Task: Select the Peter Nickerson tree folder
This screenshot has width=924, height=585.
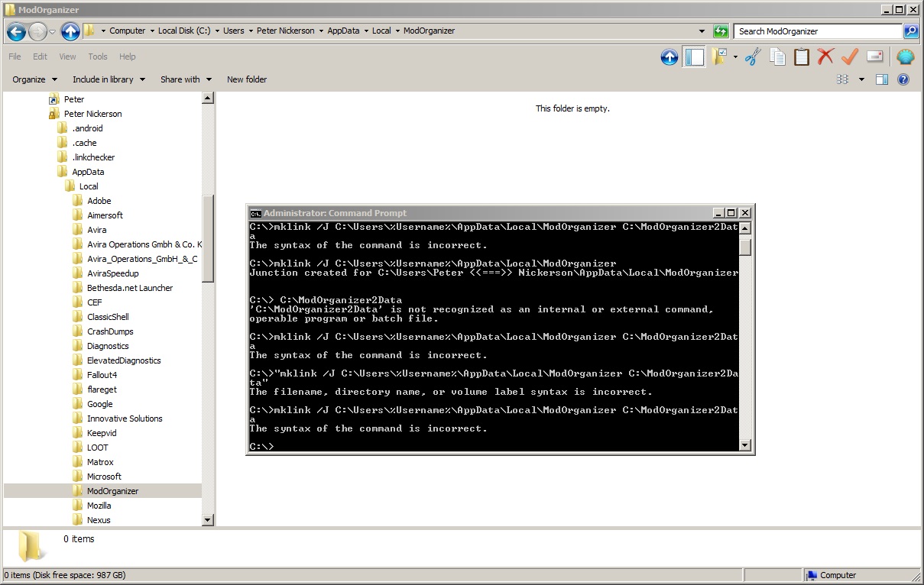Action: tap(92, 114)
